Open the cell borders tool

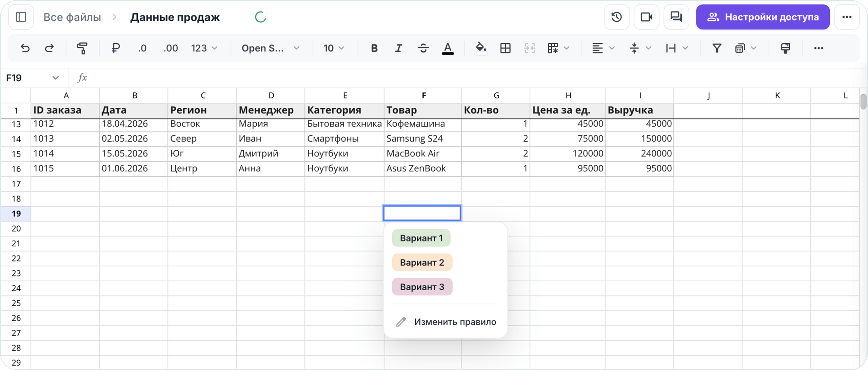[x=505, y=48]
